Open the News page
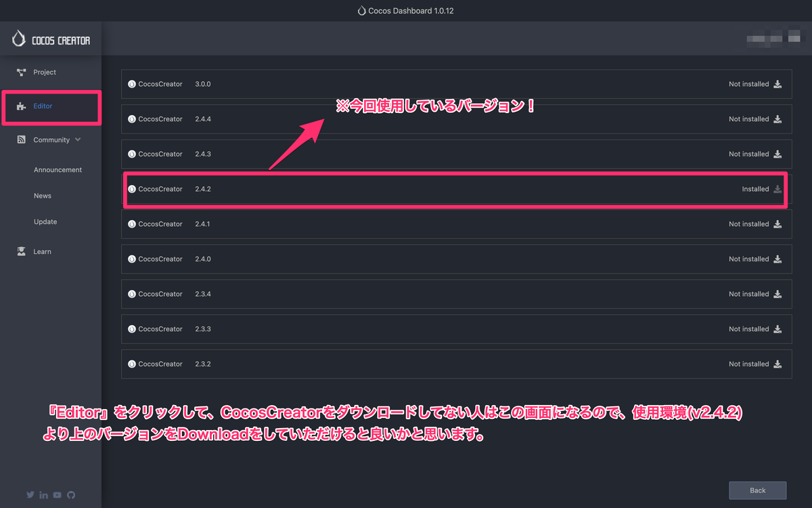The image size is (812, 508). [42, 195]
